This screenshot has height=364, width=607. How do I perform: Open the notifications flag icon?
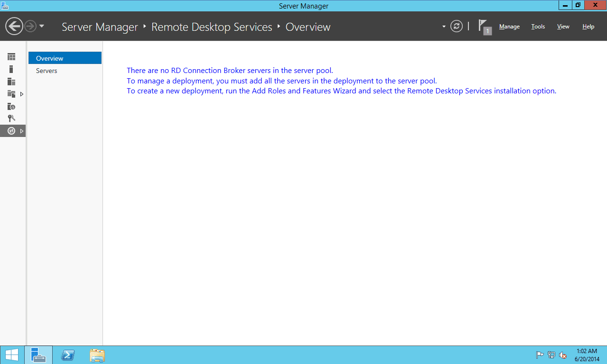(x=484, y=27)
